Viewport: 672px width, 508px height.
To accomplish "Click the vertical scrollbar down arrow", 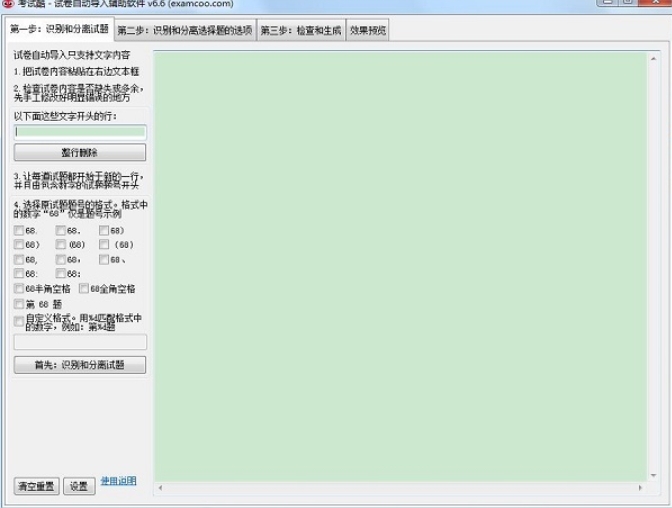I will coord(653,475).
